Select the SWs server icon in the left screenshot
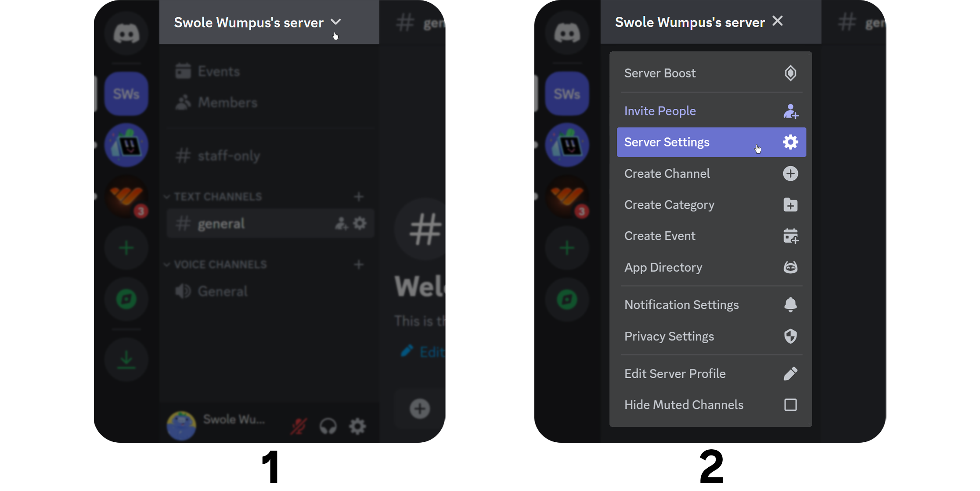The width and height of the screenshot is (980, 491). (x=126, y=93)
